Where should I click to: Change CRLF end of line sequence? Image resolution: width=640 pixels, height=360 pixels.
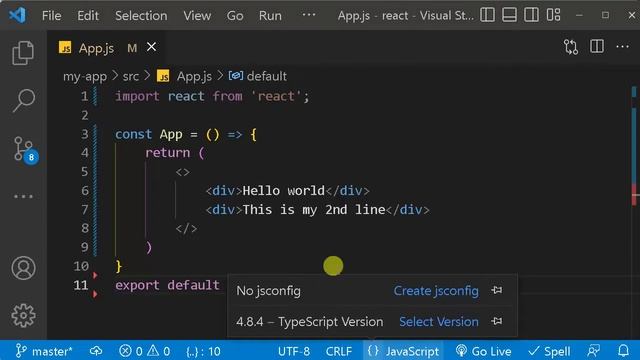(x=339, y=351)
